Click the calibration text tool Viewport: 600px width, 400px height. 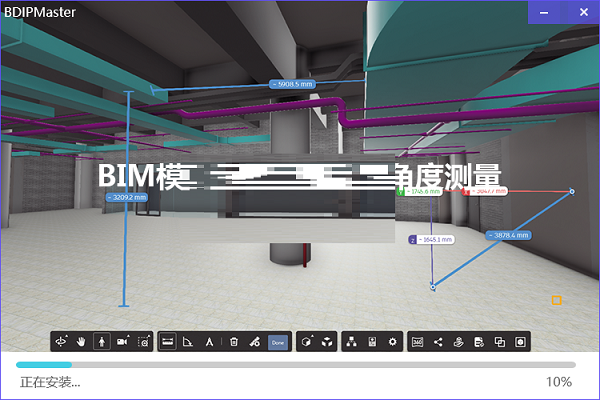(209, 342)
